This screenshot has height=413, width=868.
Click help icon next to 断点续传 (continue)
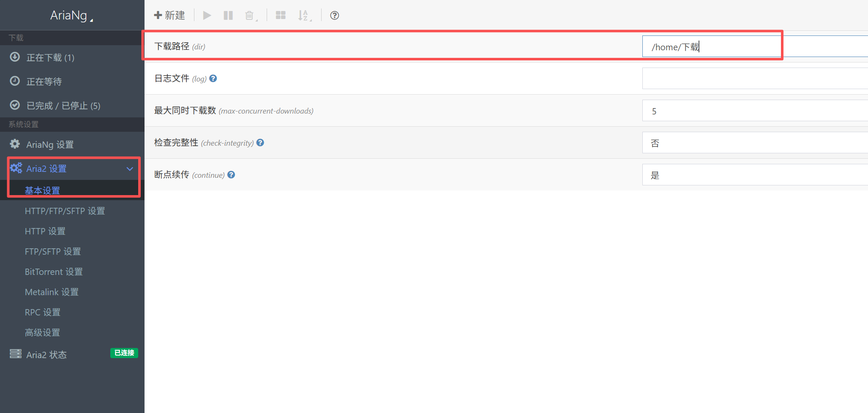231,175
